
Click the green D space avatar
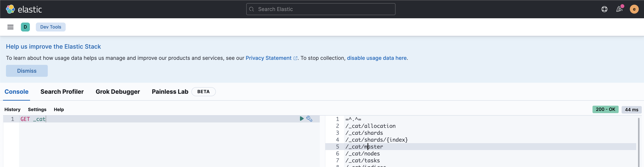coord(25,27)
